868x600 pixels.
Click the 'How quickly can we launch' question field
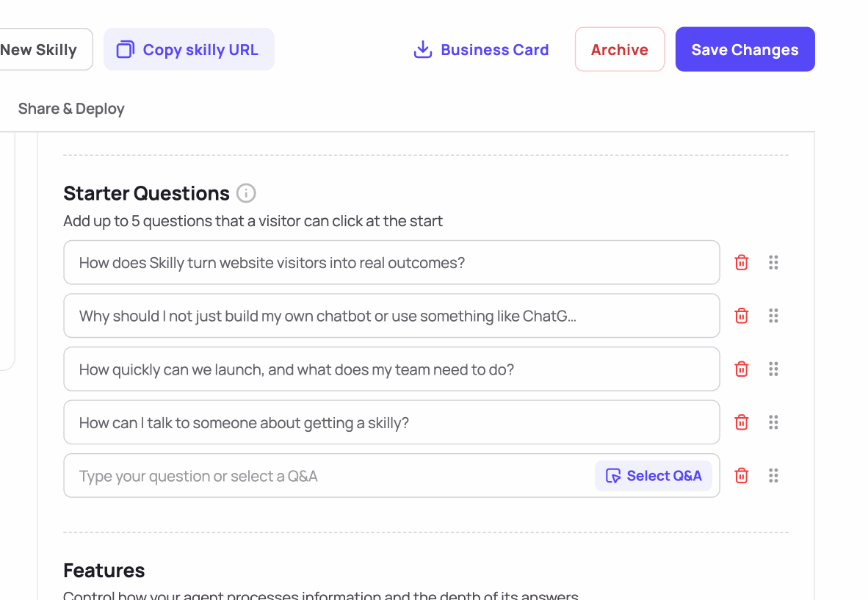391,369
